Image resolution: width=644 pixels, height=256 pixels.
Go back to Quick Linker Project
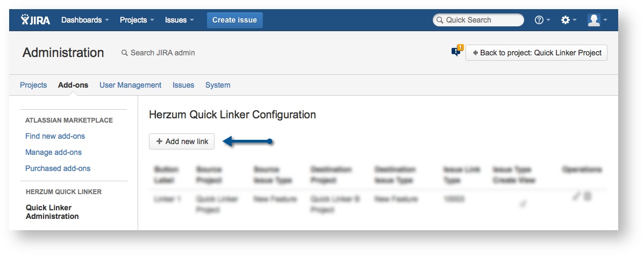[536, 53]
